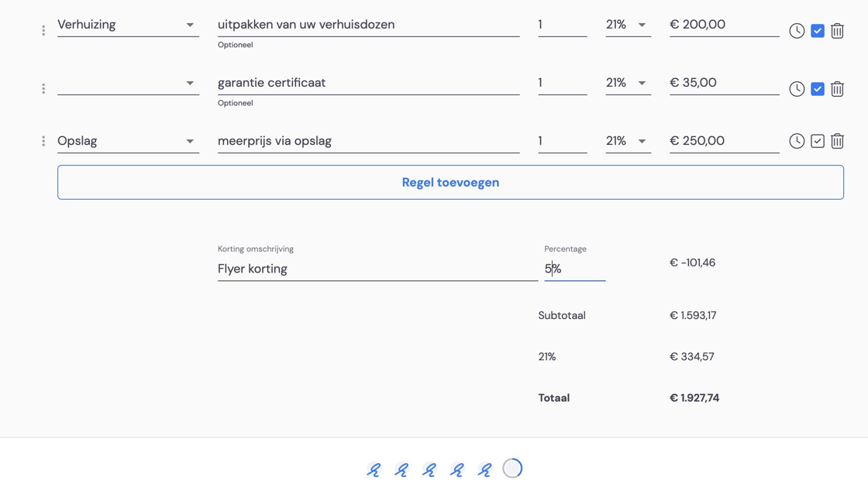
Task: Uncheck optional checkbox on garantie certificaat row
Action: click(x=817, y=89)
